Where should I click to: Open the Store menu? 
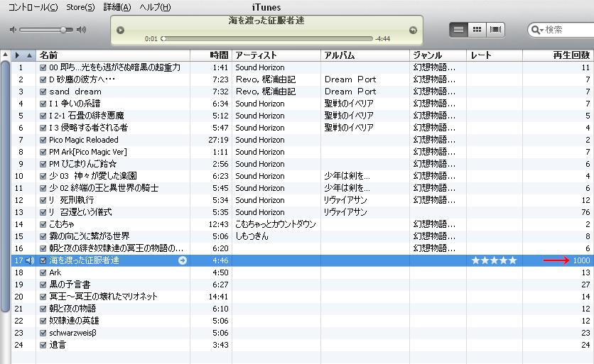(x=80, y=7)
